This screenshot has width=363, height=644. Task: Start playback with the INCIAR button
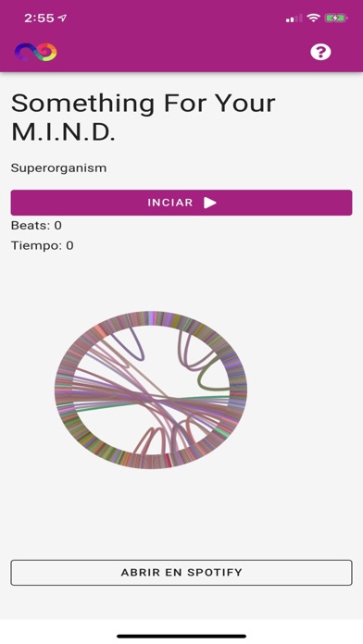[181, 203]
